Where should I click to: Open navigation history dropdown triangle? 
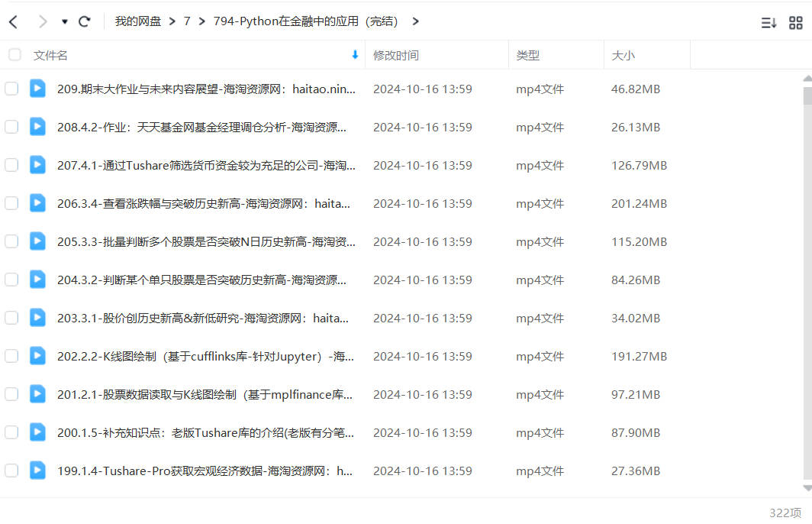[64, 21]
